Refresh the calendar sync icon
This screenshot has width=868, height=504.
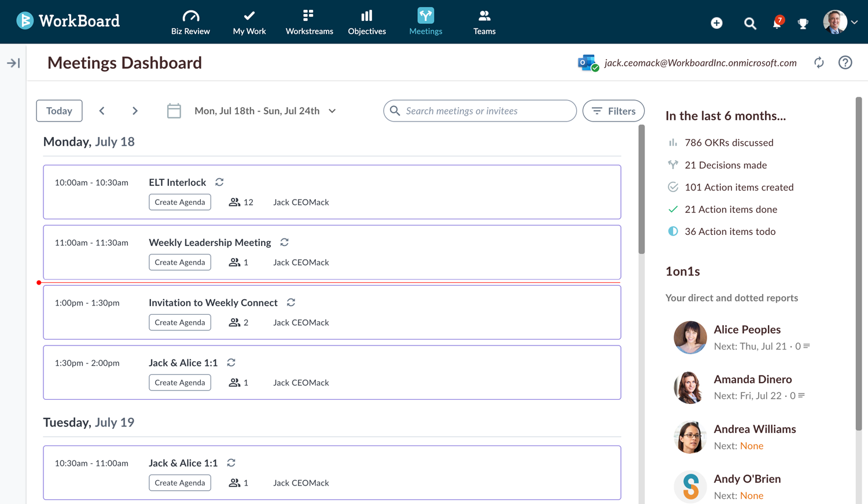pyautogui.click(x=819, y=62)
